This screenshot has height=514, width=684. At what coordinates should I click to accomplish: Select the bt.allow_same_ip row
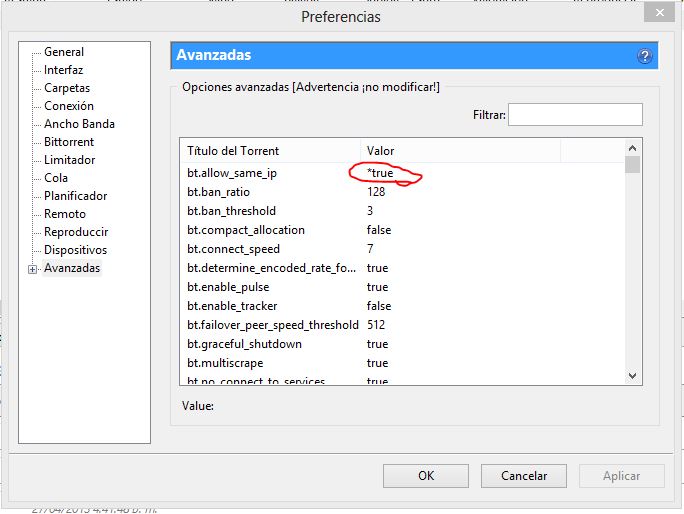click(402, 173)
